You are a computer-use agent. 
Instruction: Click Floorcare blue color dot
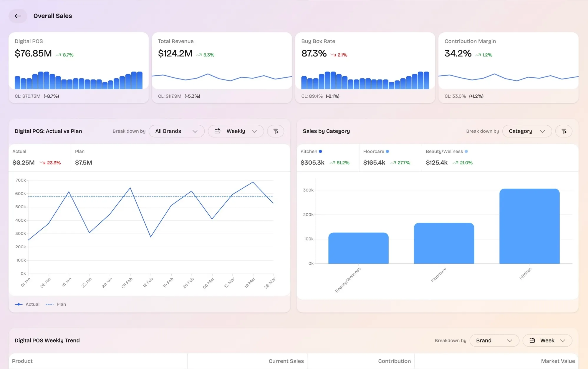click(x=387, y=152)
